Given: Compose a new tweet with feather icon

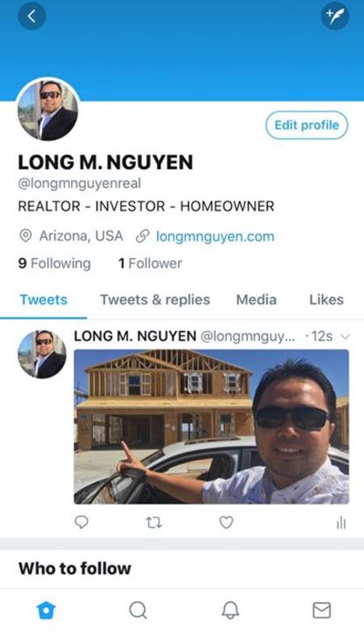Looking at the screenshot, I should [x=335, y=16].
